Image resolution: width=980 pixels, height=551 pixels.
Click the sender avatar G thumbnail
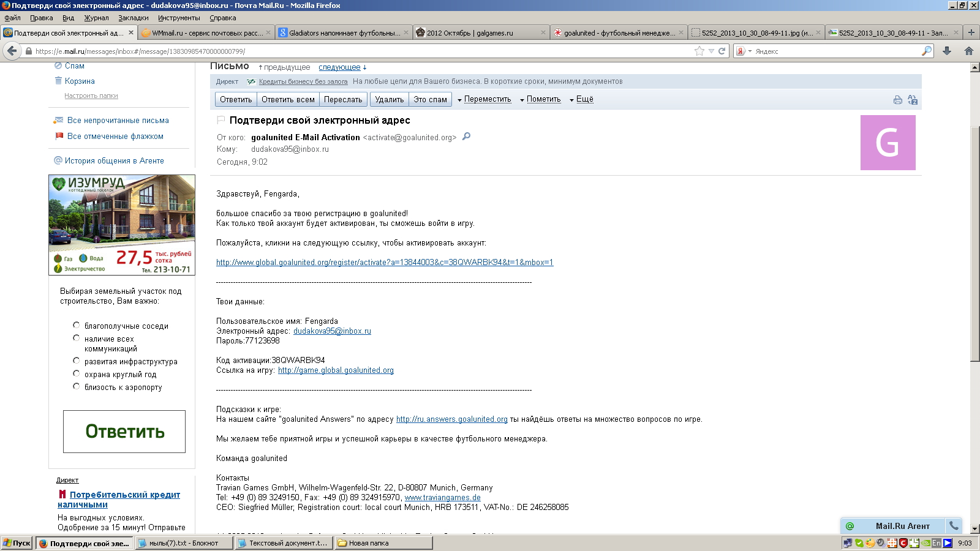(888, 143)
